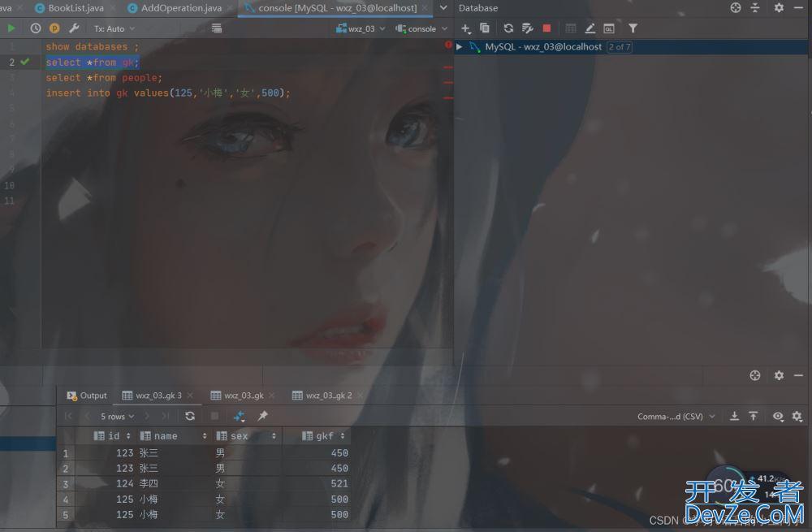
Task: Select the wxz_03..gk 3 result tab
Action: pyautogui.click(x=152, y=396)
